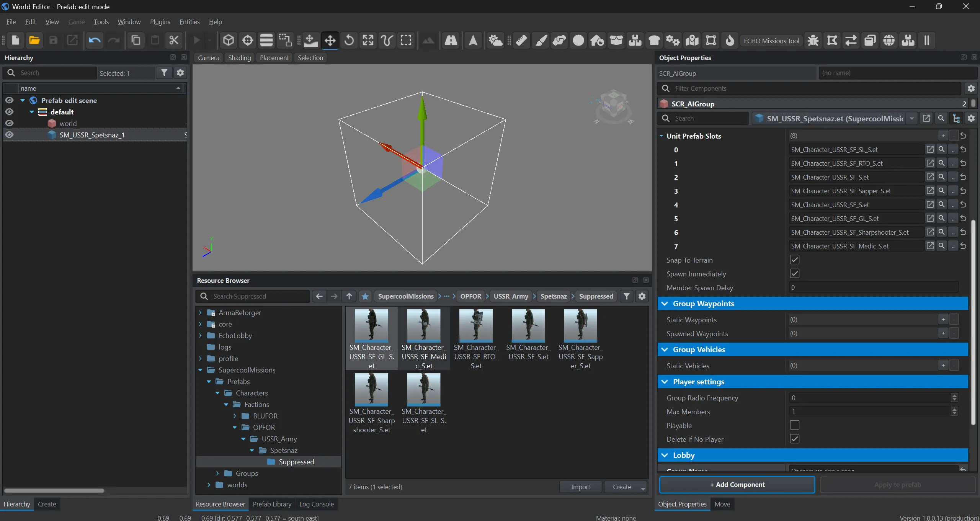Open file with the folder toolbar icon
The width and height of the screenshot is (980, 521).
coord(34,40)
